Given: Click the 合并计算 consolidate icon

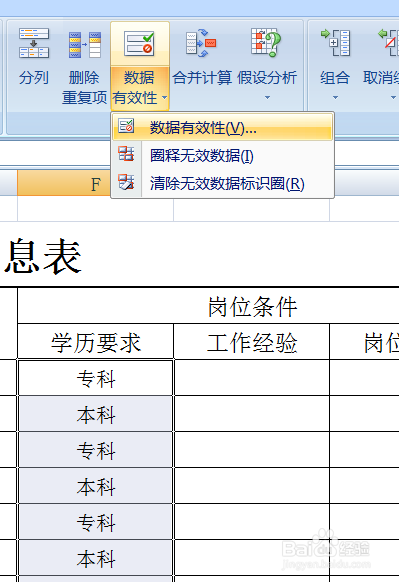Looking at the screenshot, I should pos(201,43).
